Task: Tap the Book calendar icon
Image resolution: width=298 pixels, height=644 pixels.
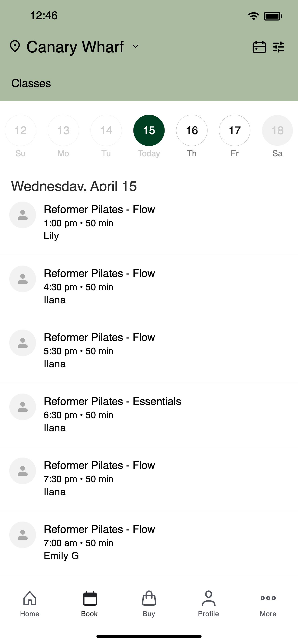Action: pyautogui.click(x=90, y=598)
